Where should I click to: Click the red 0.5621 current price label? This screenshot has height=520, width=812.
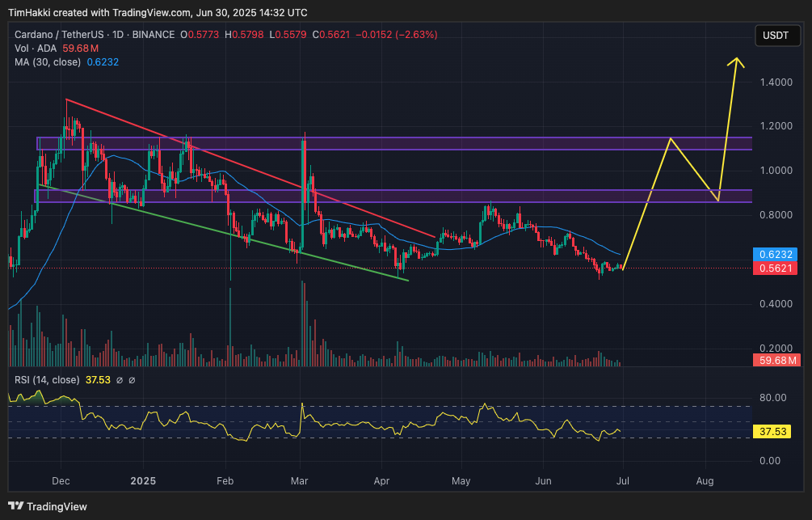click(x=776, y=268)
